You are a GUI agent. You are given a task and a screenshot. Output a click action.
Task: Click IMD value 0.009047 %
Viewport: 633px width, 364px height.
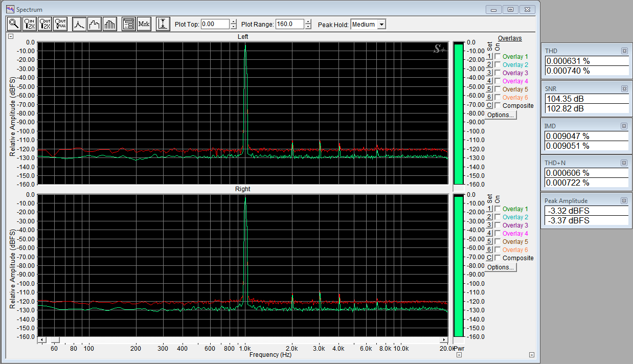click(x=586, y=136)
